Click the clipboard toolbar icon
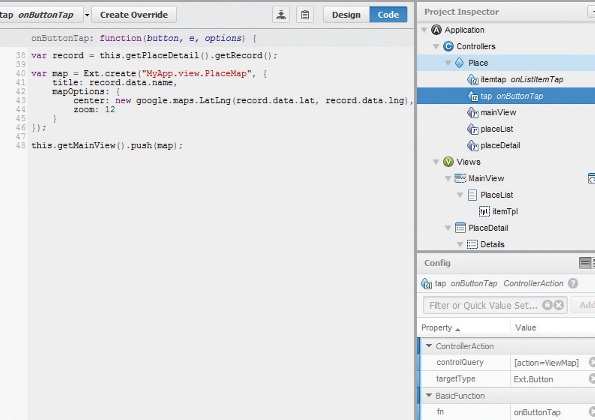The height and width of the screenshot is (420, 595). 305,15
